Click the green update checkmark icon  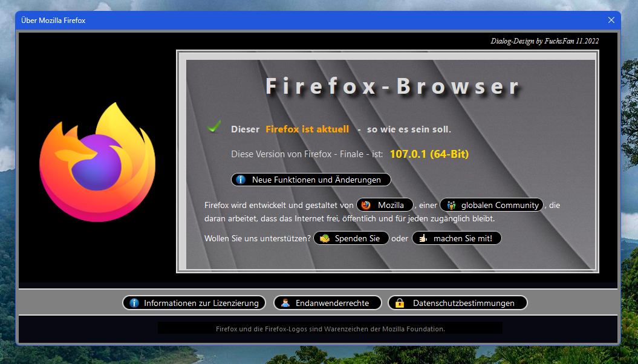point(213,127)
